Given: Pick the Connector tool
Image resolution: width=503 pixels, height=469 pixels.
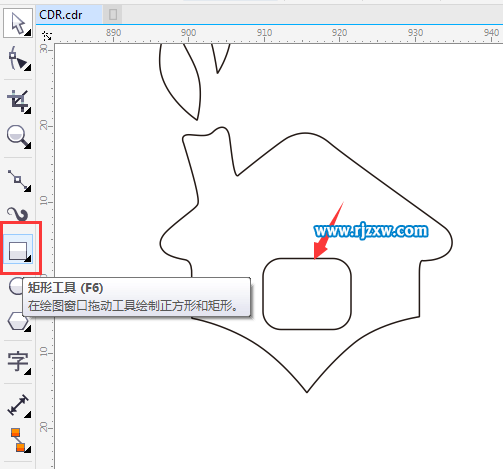Looking at the screenshot, I should [x=18, y=440].
